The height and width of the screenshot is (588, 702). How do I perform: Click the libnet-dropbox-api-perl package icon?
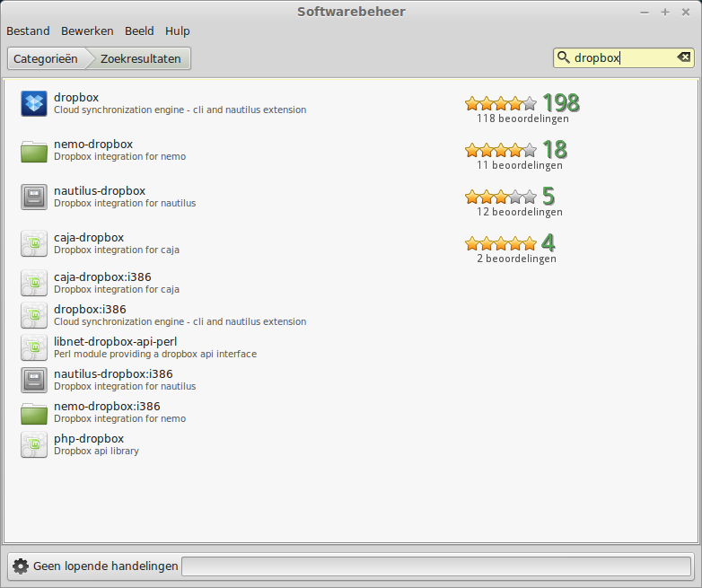pyautogui.click(x=34, y=347)
